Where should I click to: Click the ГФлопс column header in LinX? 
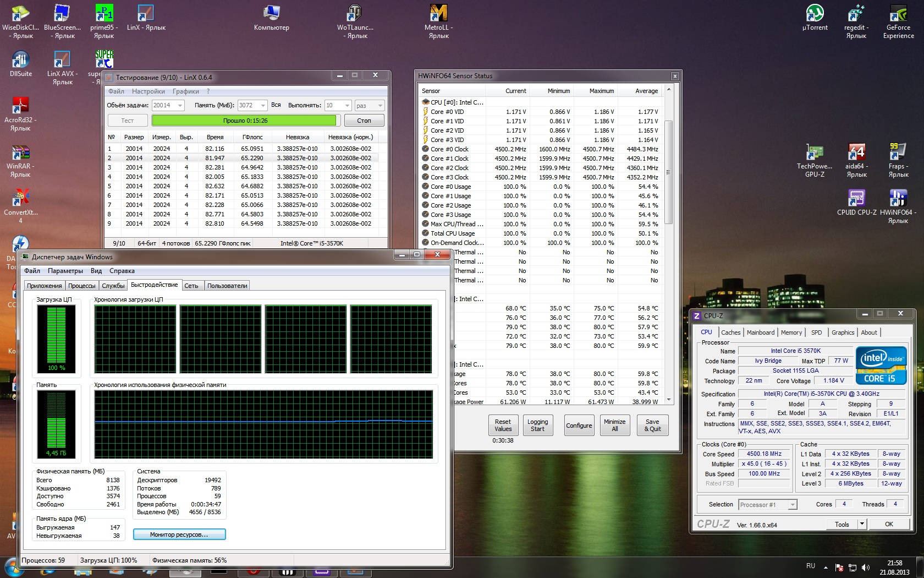coord(252,137)
